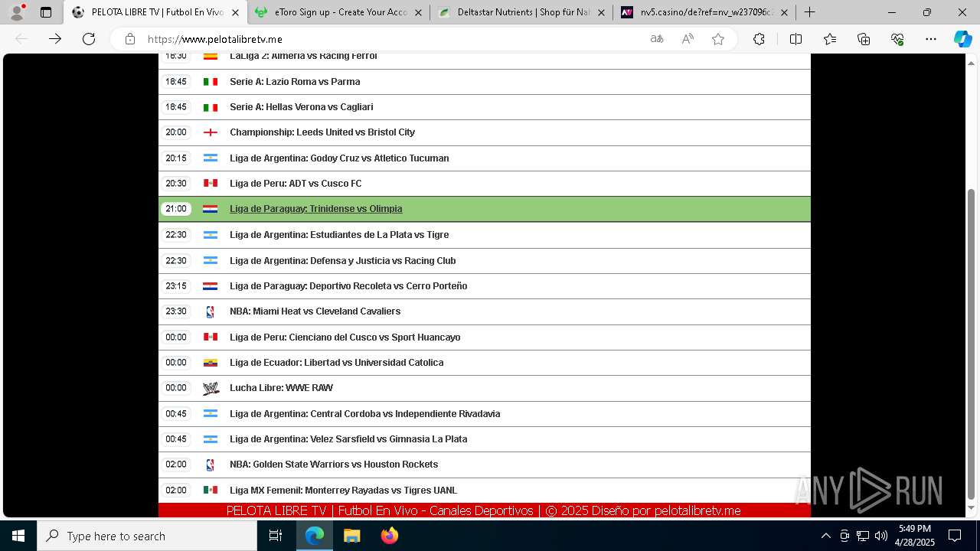Image resolution: width=980 pixels, height=551 pixels.
Task: Close the PELOTA LIBRE TV tab
Action: [x=235, y=12]
